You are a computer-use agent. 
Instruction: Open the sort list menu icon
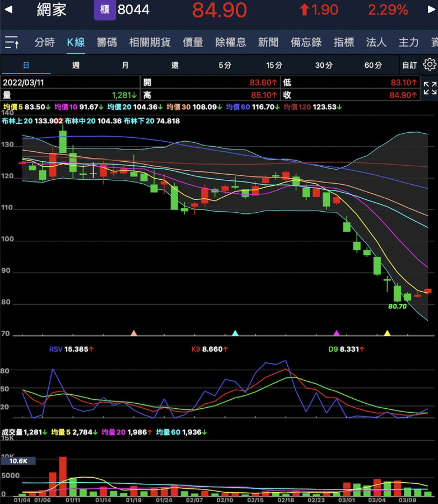click(12, 42)
